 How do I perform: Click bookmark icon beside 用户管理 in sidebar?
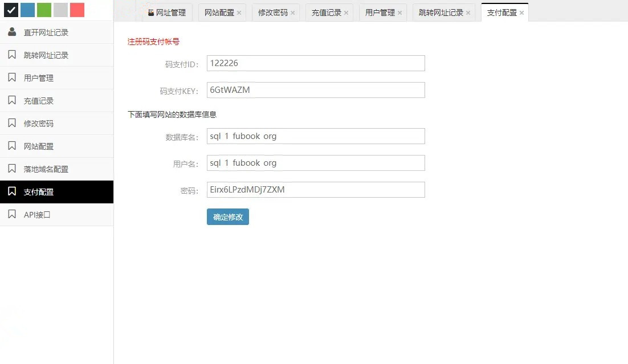click(12, 77)
